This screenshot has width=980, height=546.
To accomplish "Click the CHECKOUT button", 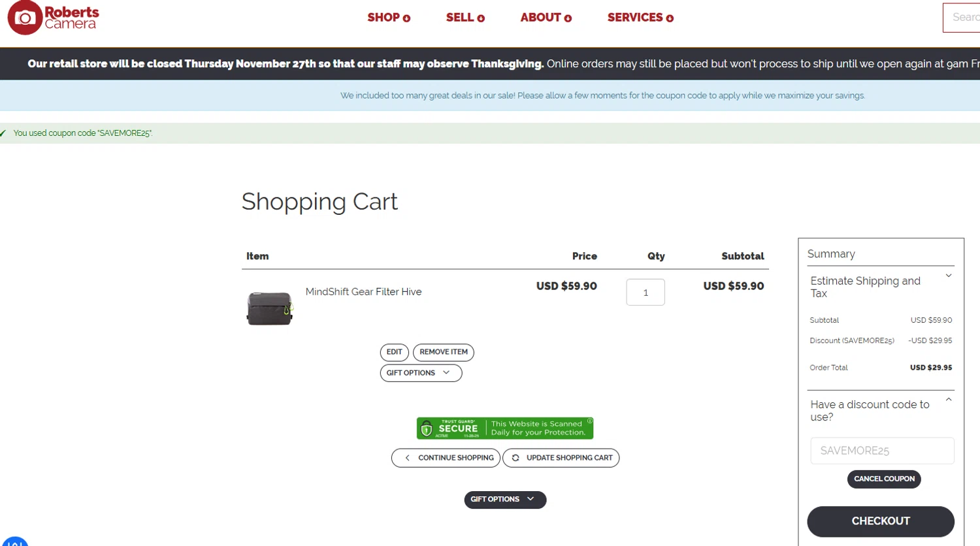I will [881, 521].
